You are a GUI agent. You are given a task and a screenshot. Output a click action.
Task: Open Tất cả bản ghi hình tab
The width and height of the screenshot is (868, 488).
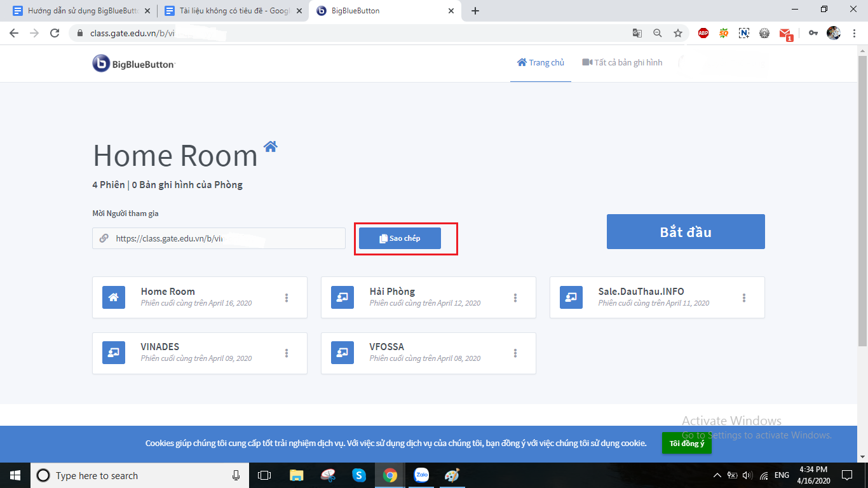[x=623, y=63]
